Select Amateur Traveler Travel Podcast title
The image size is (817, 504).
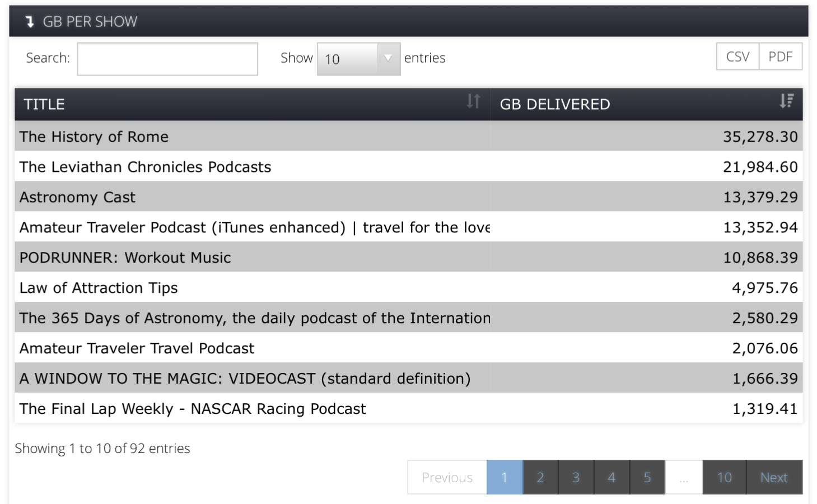(x=137, y=348)
